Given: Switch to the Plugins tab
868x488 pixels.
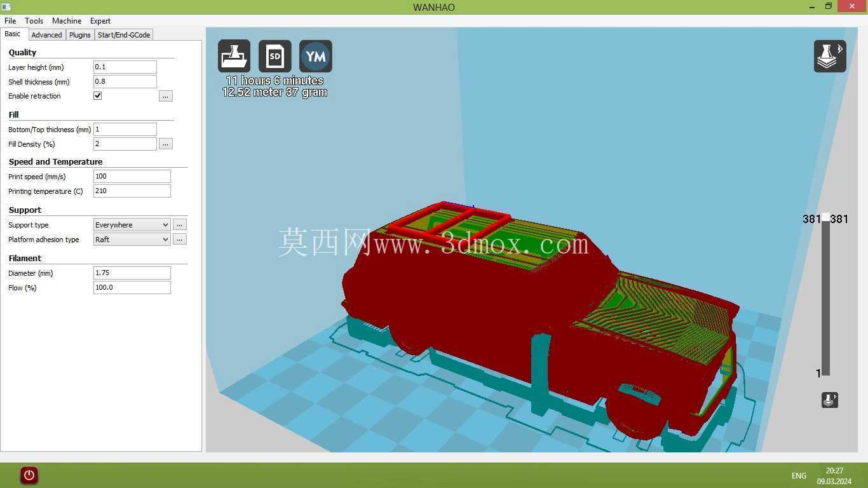Looking at the screenshot, I should point(80,35).
